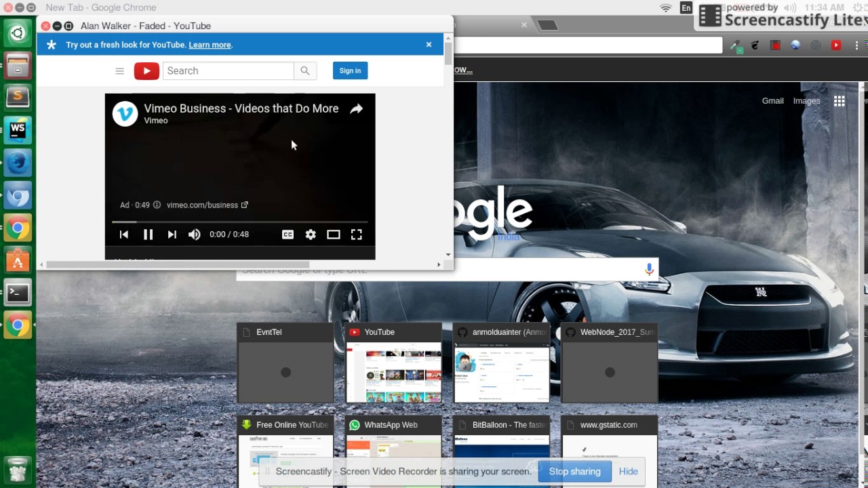
Task: Launch WebStorm from the launcher
Action: 18,130
